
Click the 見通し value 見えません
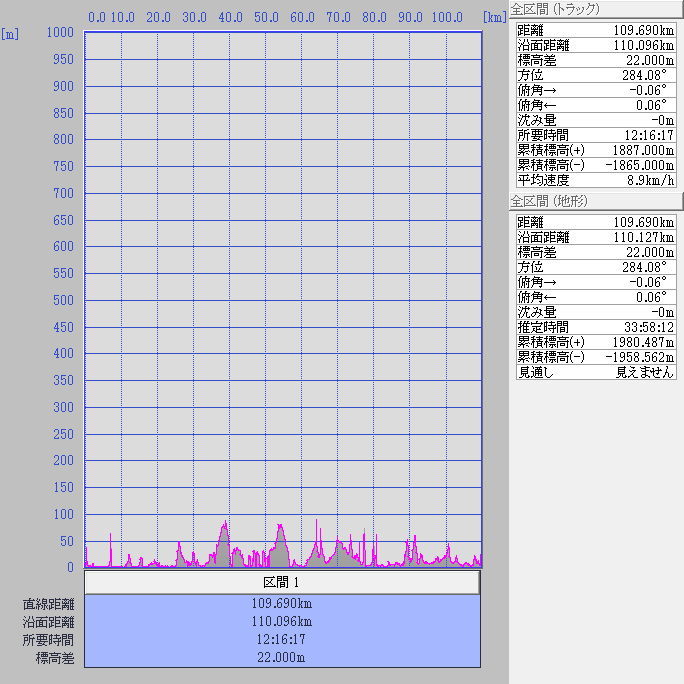click(x=645, y=372)
